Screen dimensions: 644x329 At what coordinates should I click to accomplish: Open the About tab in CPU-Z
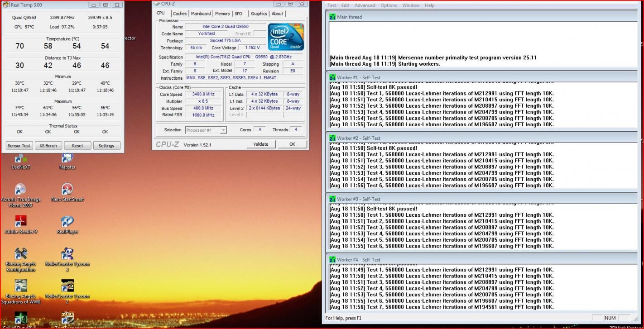277,14
